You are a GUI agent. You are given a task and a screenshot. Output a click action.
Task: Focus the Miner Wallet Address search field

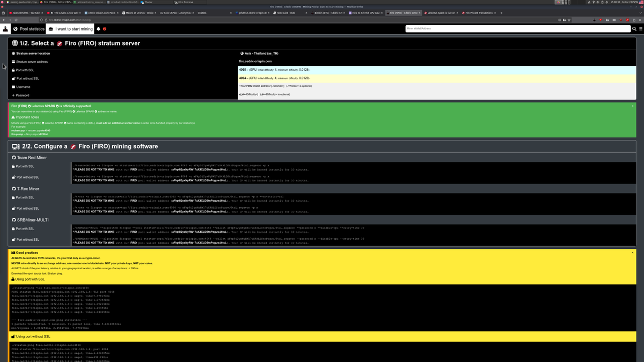click(518, 28)
